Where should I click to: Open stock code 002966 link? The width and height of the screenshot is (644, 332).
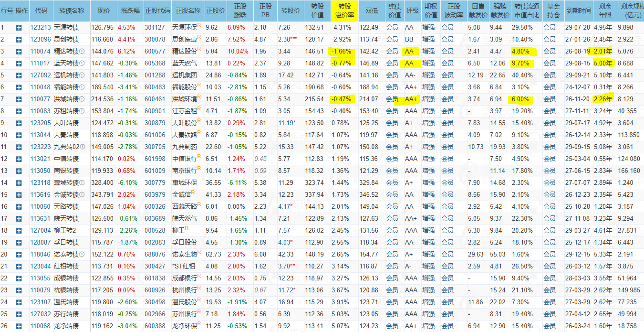click(x=155, y=314)
